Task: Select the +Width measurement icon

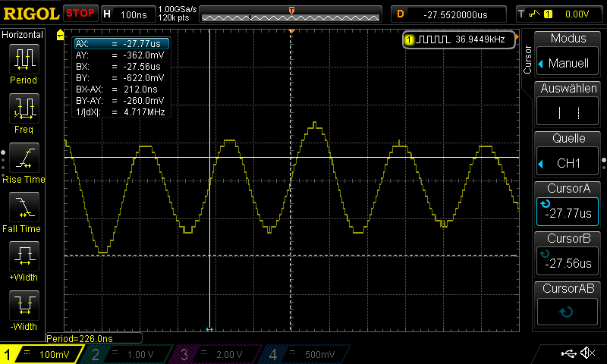Action: [x=24, y=256]
